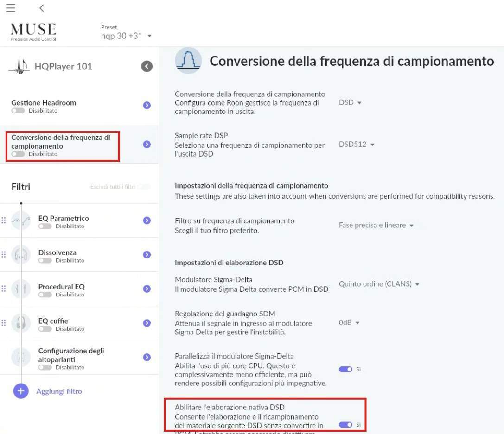Disable Parallelizza il modulatore Sigma-Delta

[x=345, y=370]
